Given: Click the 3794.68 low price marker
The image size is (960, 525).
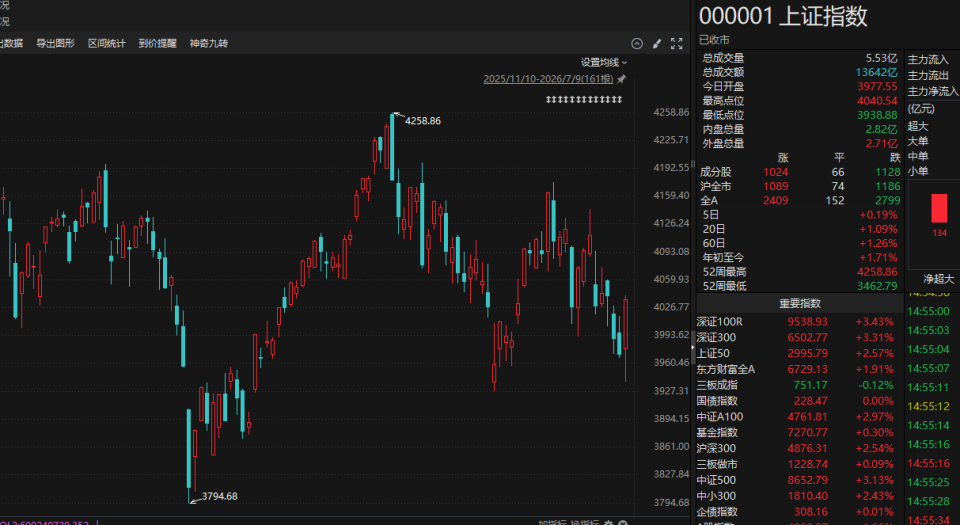Looking at the screenshot, I should click(x=219, y=496).
